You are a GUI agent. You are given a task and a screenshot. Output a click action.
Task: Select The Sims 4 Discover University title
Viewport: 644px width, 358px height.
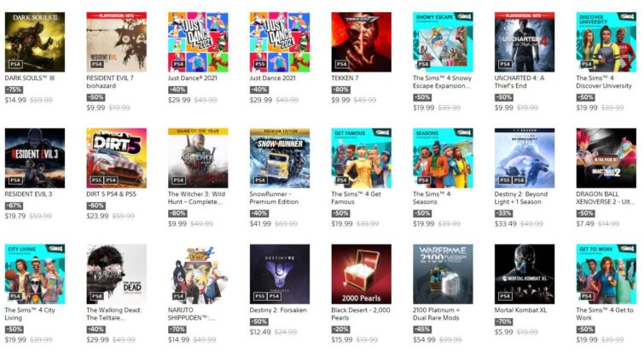[604, 82]
